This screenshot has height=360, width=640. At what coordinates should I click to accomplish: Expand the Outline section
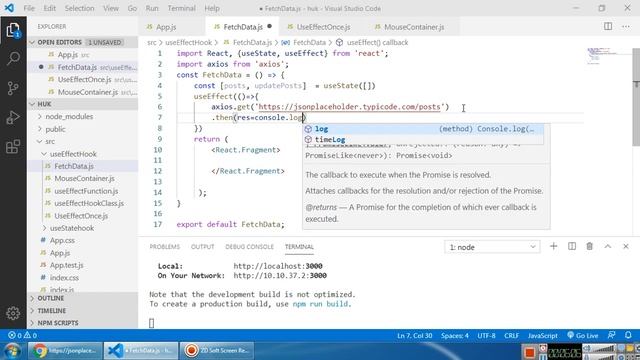coord(83,298)
